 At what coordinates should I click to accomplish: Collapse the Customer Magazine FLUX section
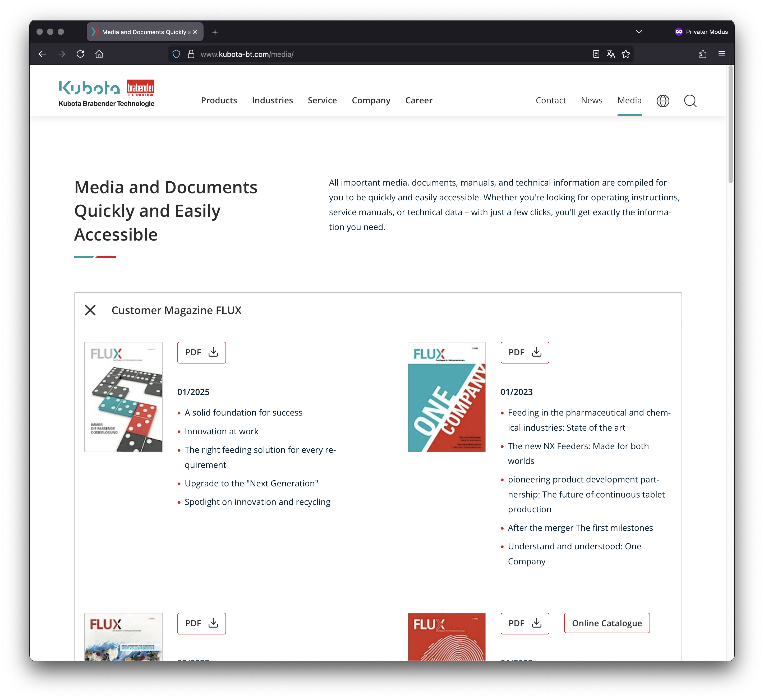point(90,310)
